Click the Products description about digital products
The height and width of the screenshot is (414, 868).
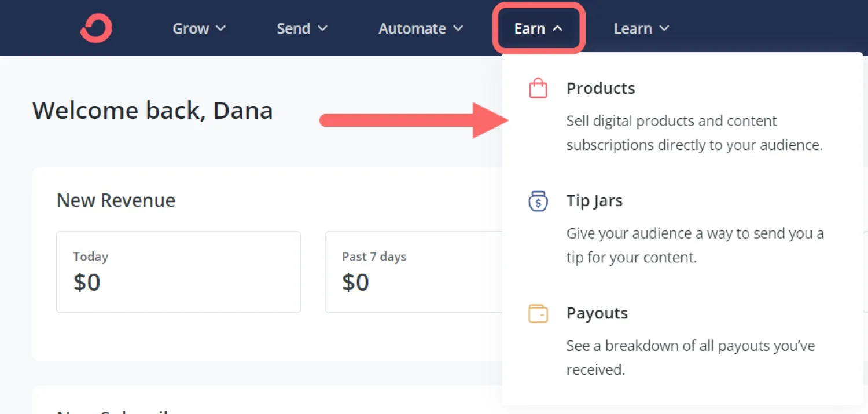694,133
